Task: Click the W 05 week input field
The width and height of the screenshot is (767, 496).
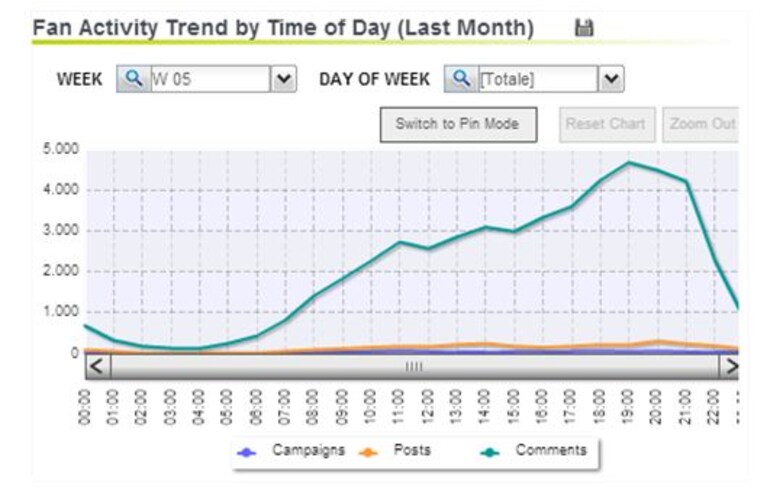Action: pos(210,79)
